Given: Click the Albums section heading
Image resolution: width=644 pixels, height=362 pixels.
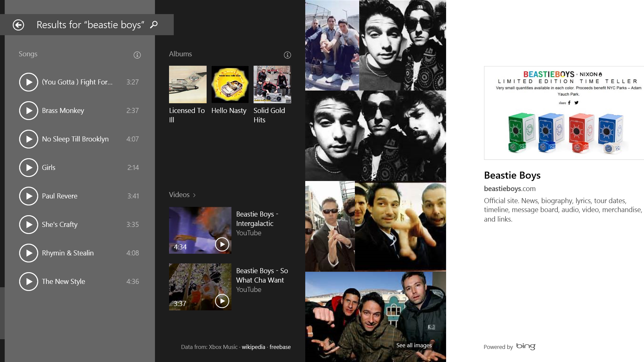Looking at the screenshot, I should (180, 54).
